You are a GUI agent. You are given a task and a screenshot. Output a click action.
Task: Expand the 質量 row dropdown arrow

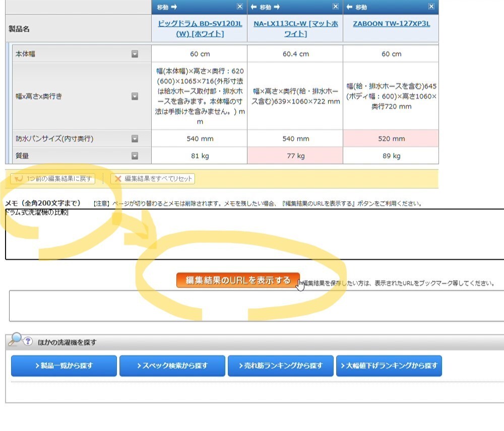pos(135,156)
